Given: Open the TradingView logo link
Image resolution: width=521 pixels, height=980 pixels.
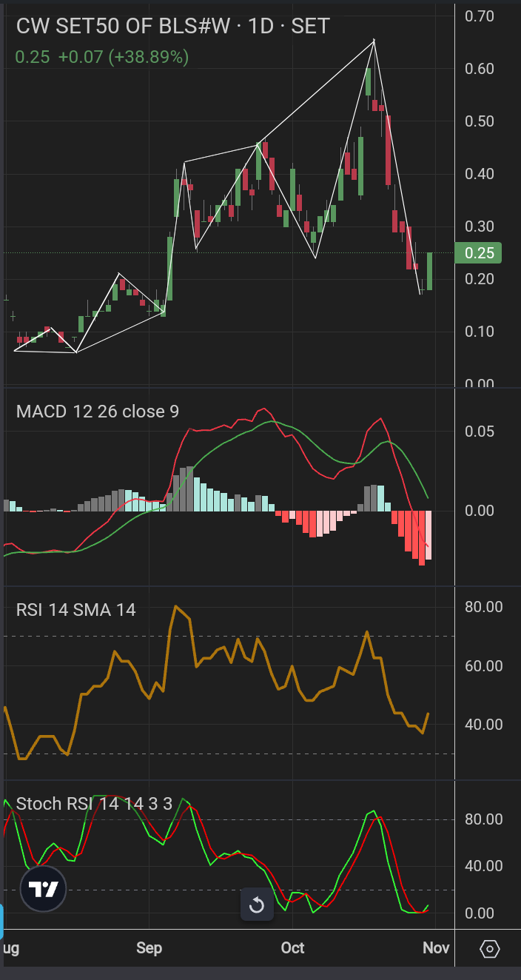Looking at the screenshot, I should pos(43,889).
